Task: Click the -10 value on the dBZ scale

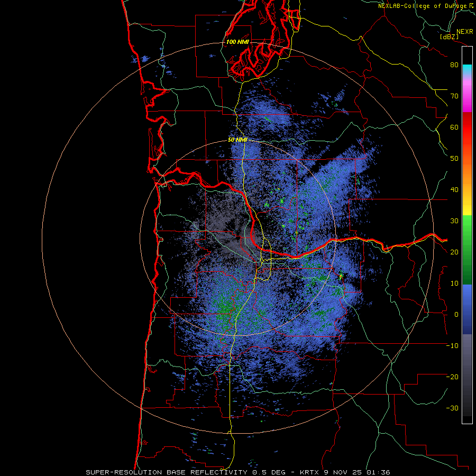Action: pyautogui.click(x=452, y=346)
